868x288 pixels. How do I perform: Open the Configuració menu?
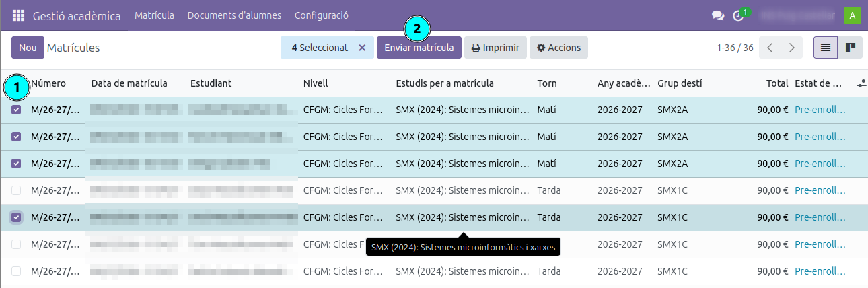(322, 15)
